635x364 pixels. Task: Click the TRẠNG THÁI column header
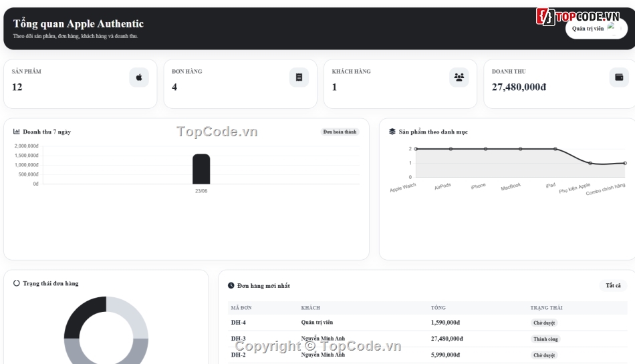click(x=546, y=308)
